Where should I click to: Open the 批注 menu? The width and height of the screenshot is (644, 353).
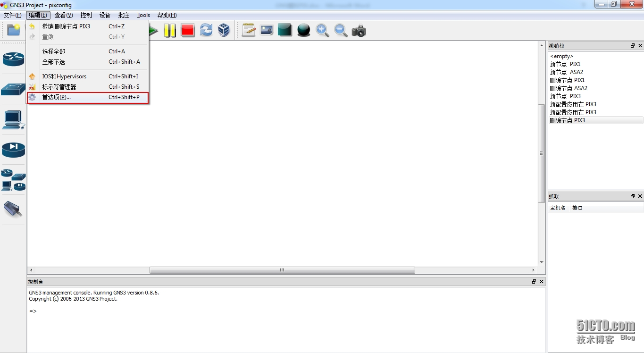tap(124, 15)
